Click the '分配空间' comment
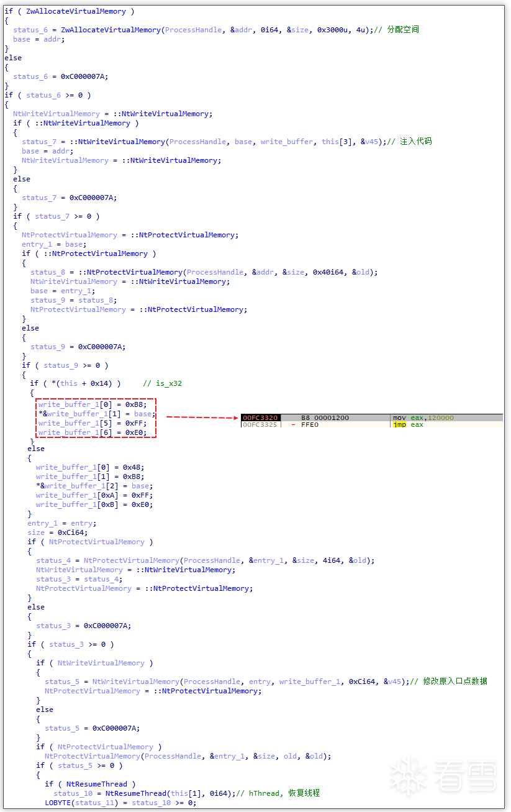The height and width of the screenshot is (812, 511). click(x=403, y=30)
